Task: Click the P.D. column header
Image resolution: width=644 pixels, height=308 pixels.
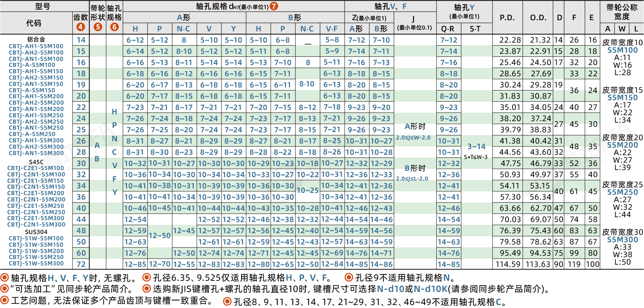Action: click(507, 18)
